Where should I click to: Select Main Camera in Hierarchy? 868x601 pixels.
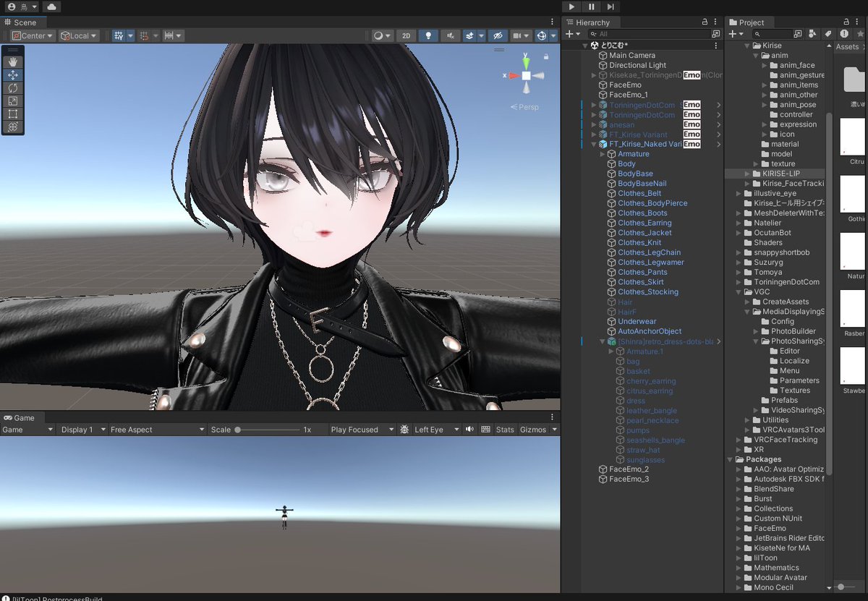pyautogui.click(x=631, y=55)
